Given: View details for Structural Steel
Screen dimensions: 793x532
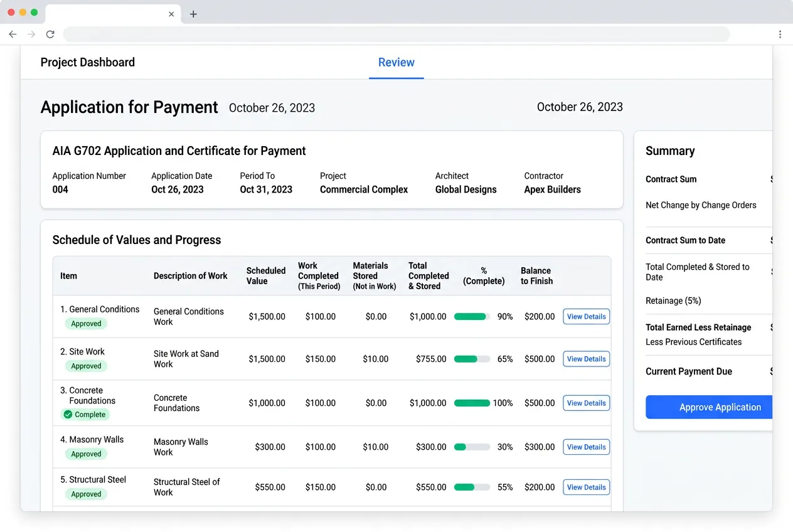Looking at the screenshot, I should [x=586, y=487].
